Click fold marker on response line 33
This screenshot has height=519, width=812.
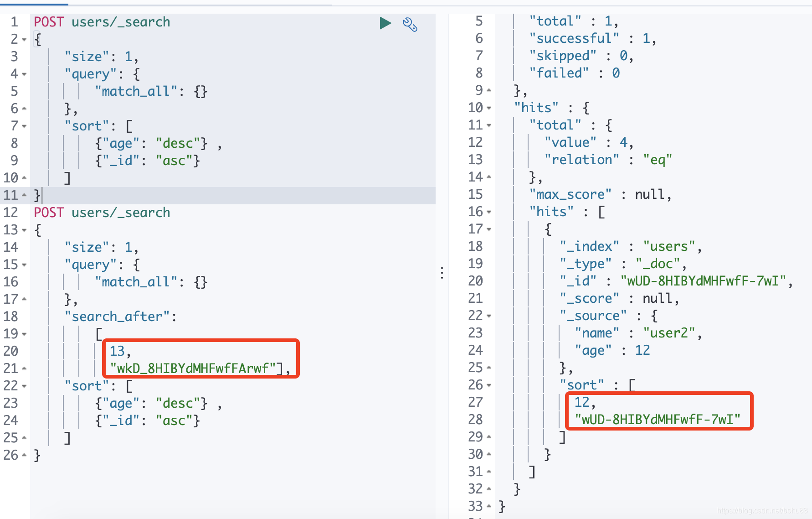click(x=489, y=507)
